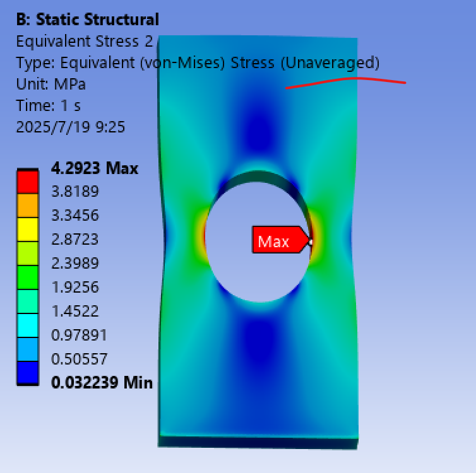The width and height of the screenshot is (476, 473).
Task: Select the green legend color band
Action: [x=28, y=277]
